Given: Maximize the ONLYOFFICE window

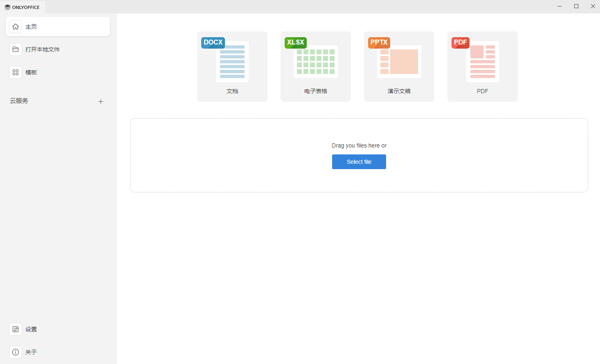Looking at the screenshot, I should point(576,6).
